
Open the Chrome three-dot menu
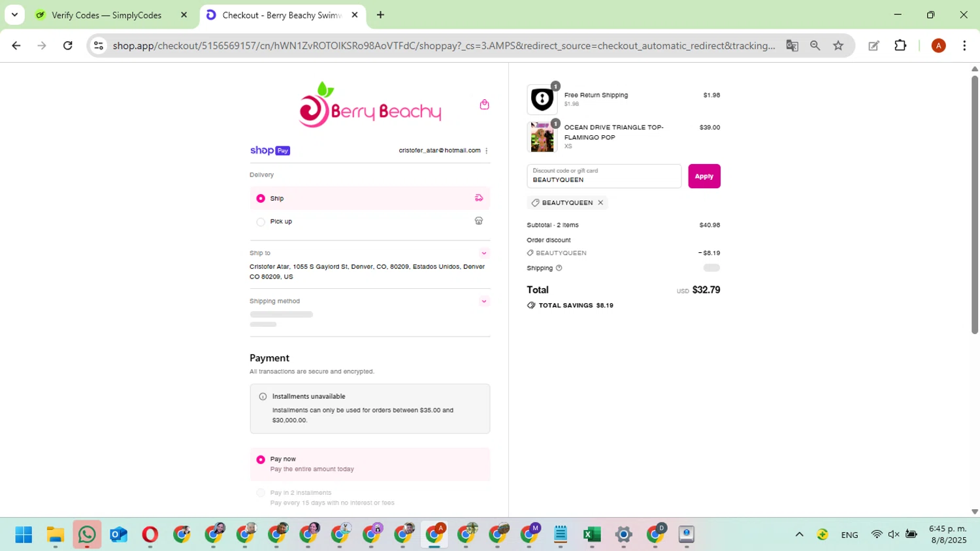[x=964, y=46]
